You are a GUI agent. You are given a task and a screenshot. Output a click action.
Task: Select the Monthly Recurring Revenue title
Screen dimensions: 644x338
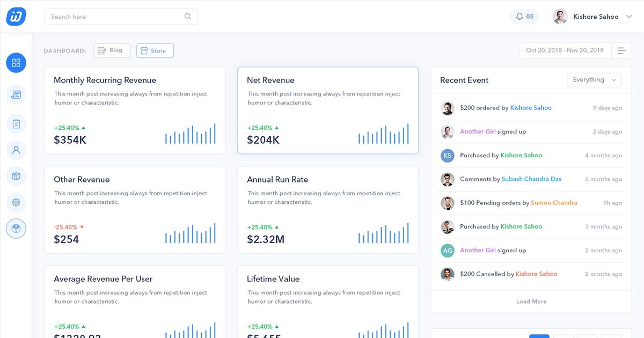105,80
